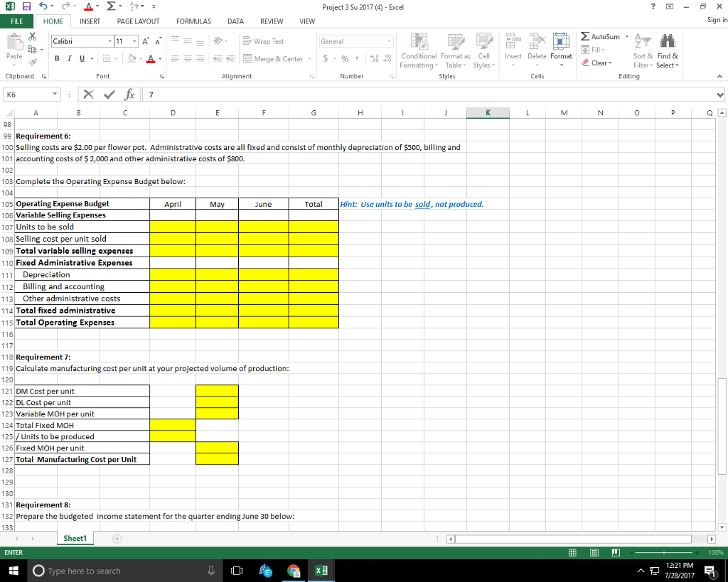Viewport: 728px width, 582px height.
Task: Open the PAGE LAYOUT tab
Action: [139, 21]
